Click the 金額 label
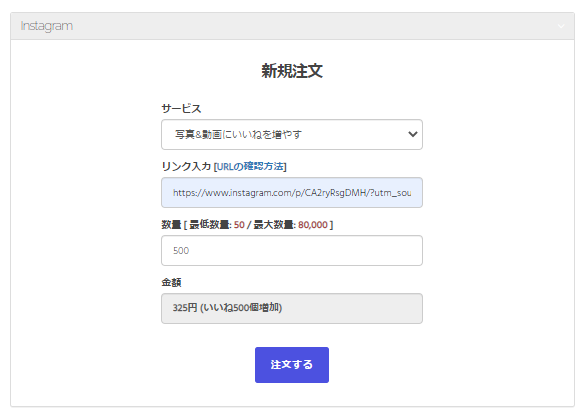This screenshot has height=419, width=587. click(171, 282)
